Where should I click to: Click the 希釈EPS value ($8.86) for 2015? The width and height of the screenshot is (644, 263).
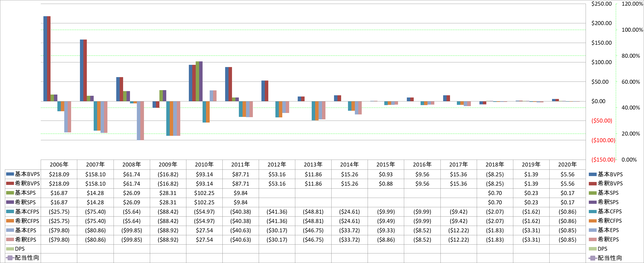(x=386, y=240)
